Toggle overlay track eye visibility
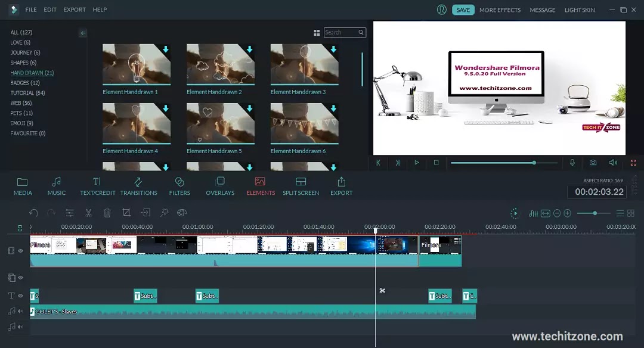The image size is (644, 348). 20,278
